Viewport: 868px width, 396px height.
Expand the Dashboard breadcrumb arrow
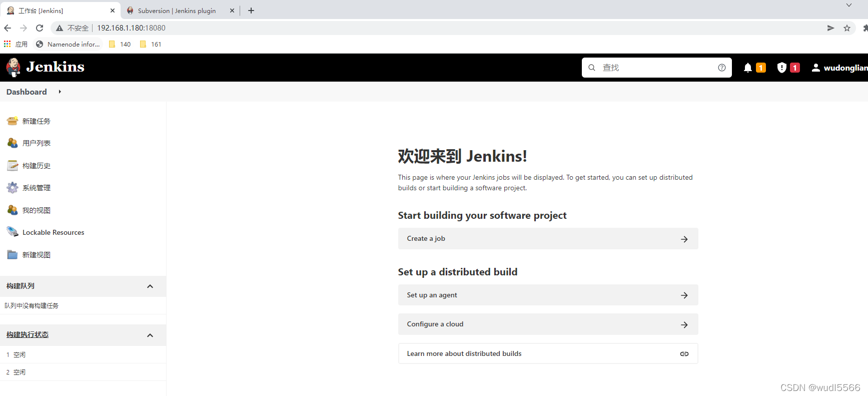click(60, 92)
